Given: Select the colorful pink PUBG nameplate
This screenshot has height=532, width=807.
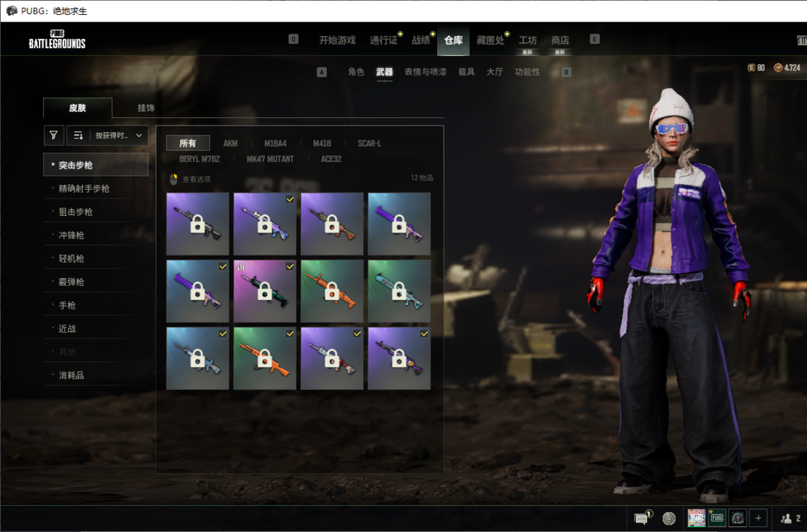Looking at the screenshot, I should [696, 518].
